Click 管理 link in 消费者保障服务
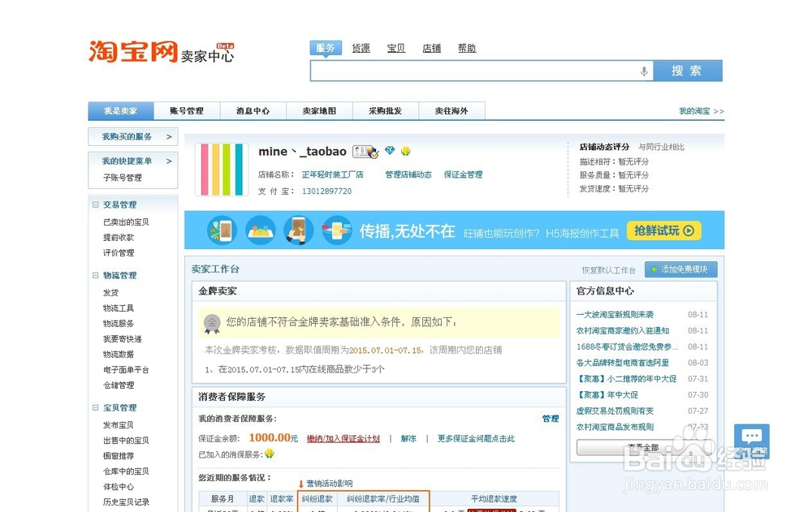 point(551,419)
